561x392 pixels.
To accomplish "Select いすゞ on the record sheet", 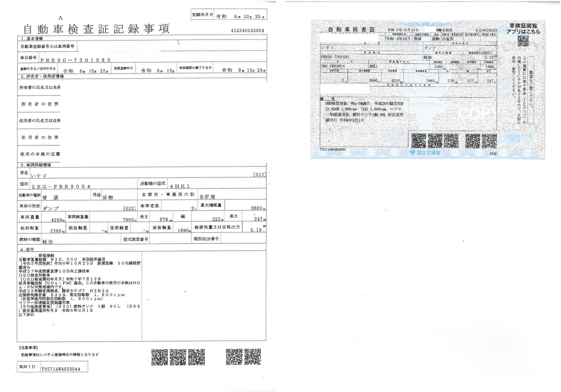I will tap(39, 176).
